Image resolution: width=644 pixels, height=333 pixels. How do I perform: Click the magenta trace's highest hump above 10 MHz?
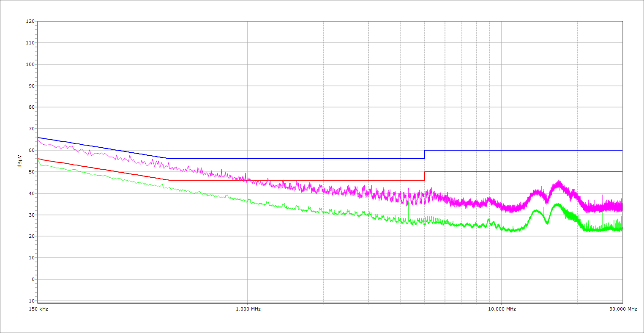coord(559,183)
